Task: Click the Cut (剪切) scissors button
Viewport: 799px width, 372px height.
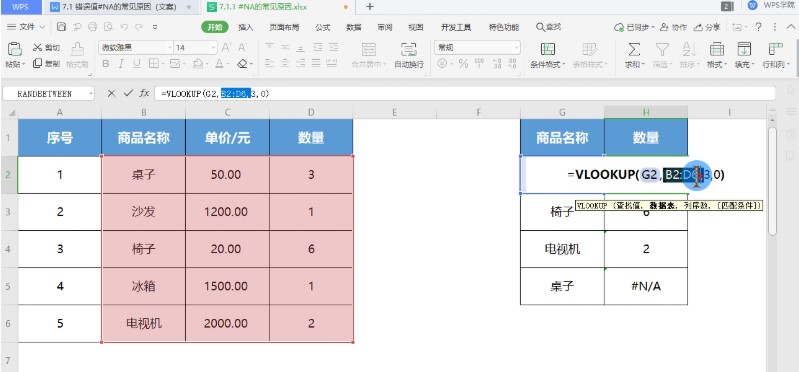Action: click(x=46, y=48)
